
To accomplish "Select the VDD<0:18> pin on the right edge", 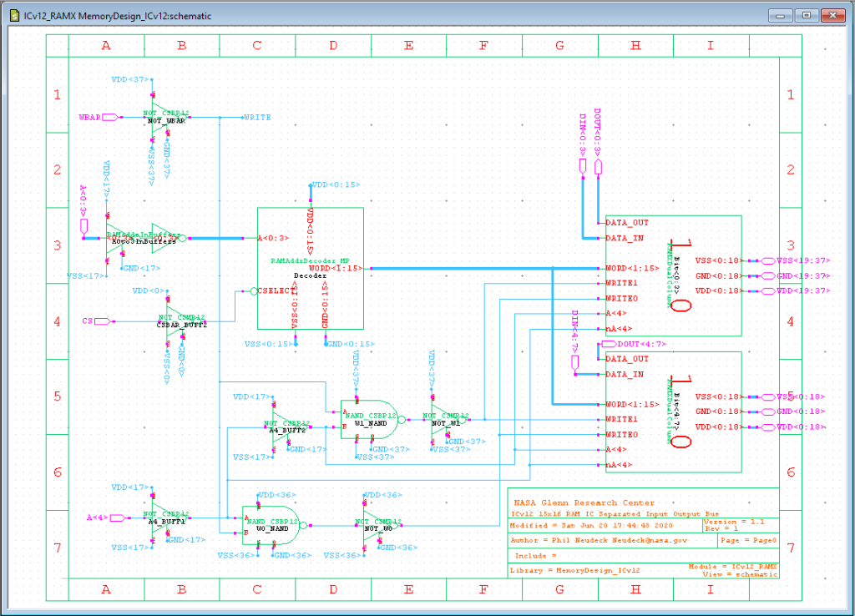I will click(768, 427).
